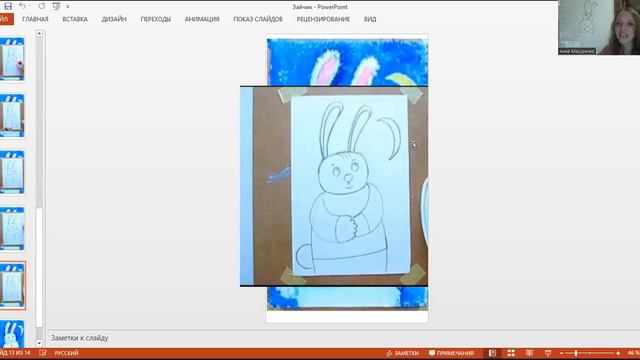Switch to Slide Sorter view icon

pos(511,353)
